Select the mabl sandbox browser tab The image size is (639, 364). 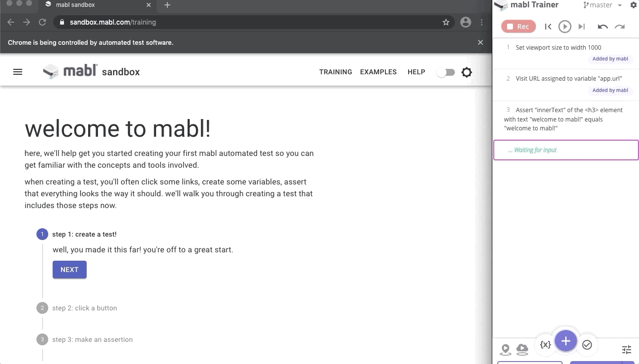98,5
